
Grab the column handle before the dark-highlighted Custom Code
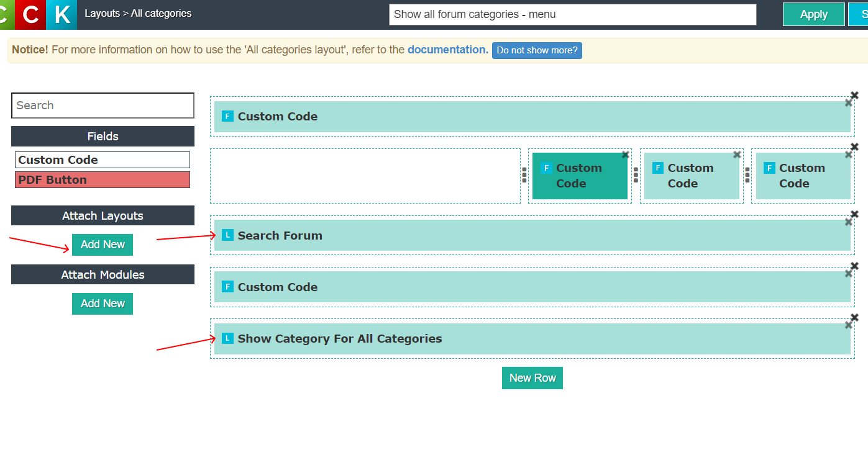524,176
